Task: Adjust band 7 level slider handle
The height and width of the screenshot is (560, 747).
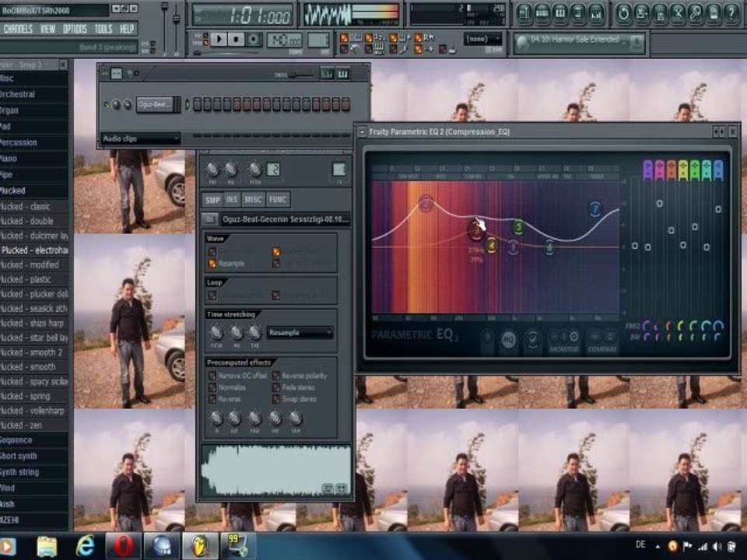Action: pyautogui.click(x=718, y=209)
